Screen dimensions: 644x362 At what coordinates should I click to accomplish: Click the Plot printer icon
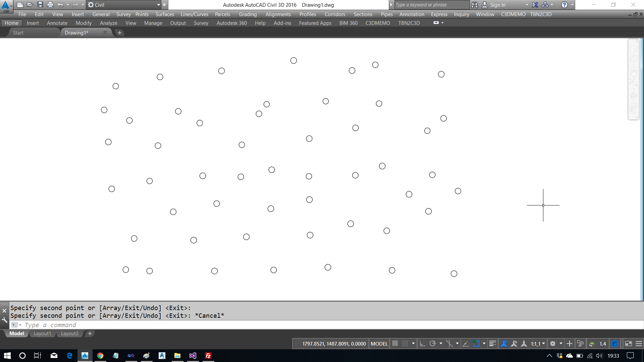tap(50, 5)
